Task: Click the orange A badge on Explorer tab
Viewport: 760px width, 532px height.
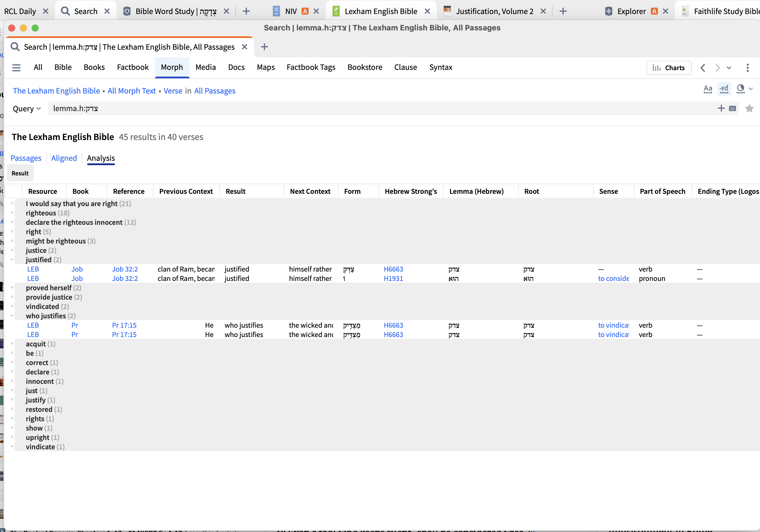Action: (654, 11)
